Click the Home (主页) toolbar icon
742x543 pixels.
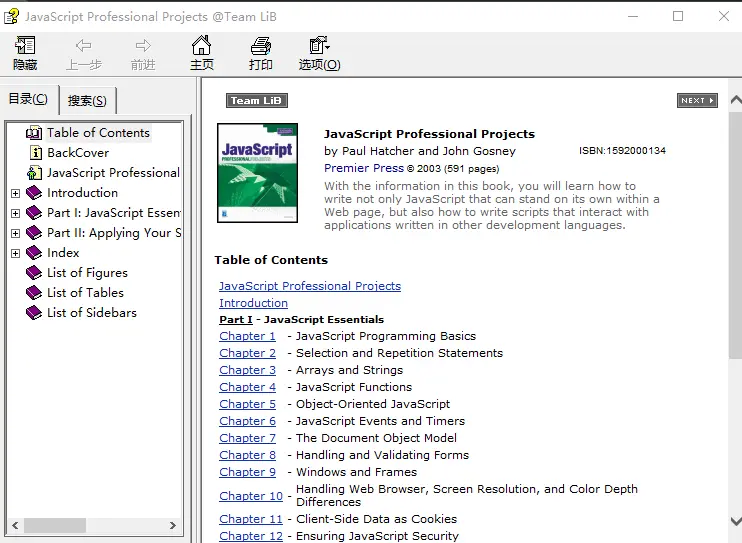[201, 53]
